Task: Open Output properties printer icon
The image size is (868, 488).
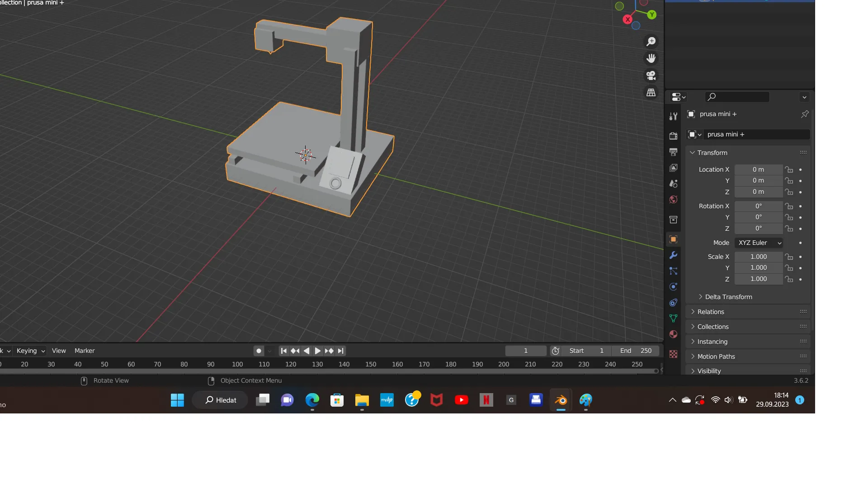Action: click(x=673, y=152)
